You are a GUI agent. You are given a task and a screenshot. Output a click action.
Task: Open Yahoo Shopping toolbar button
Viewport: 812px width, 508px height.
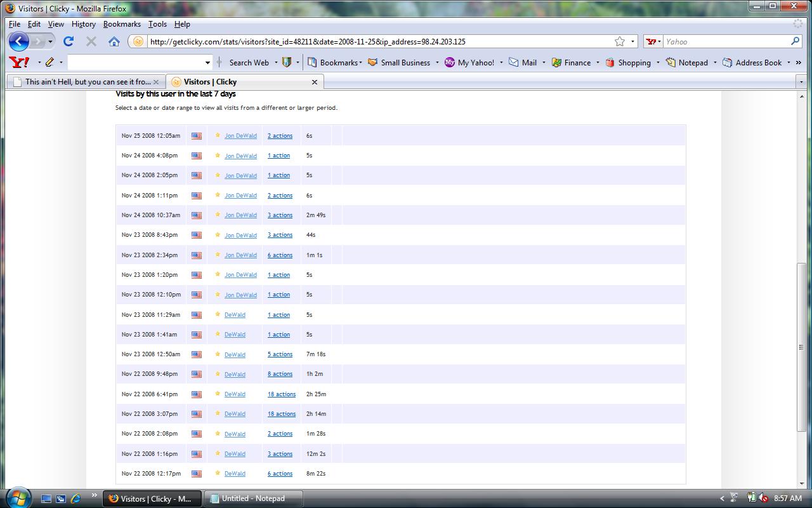coord(628,62)
